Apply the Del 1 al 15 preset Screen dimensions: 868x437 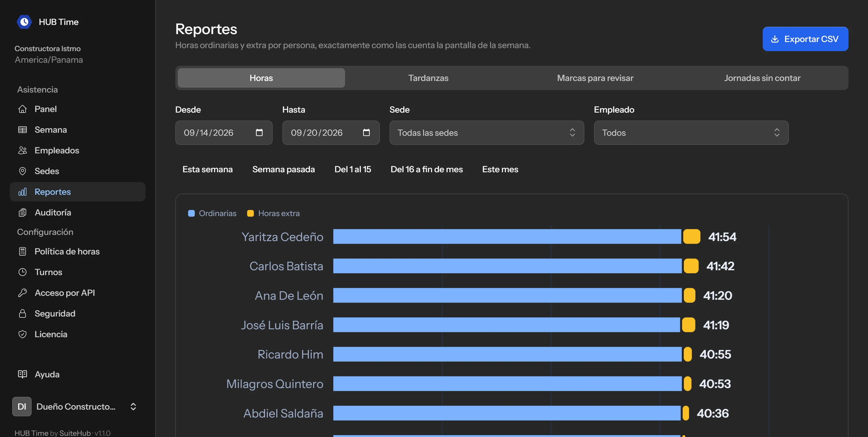pos(352,169)
